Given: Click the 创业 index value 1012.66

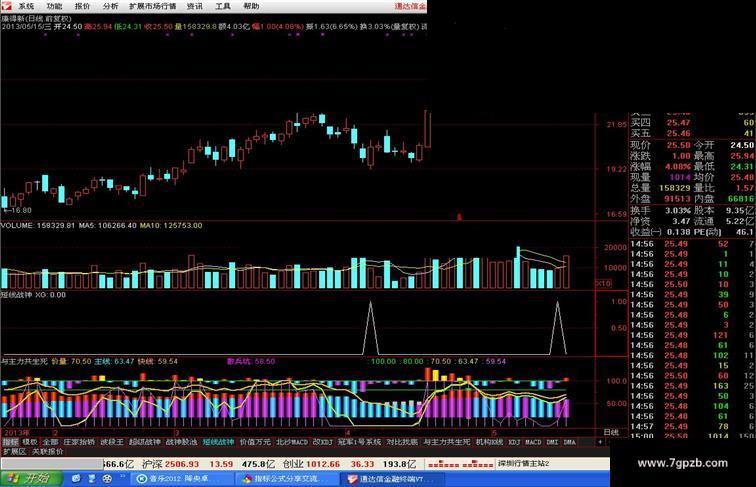Looking at the screenshot, I should coord(323,464).
